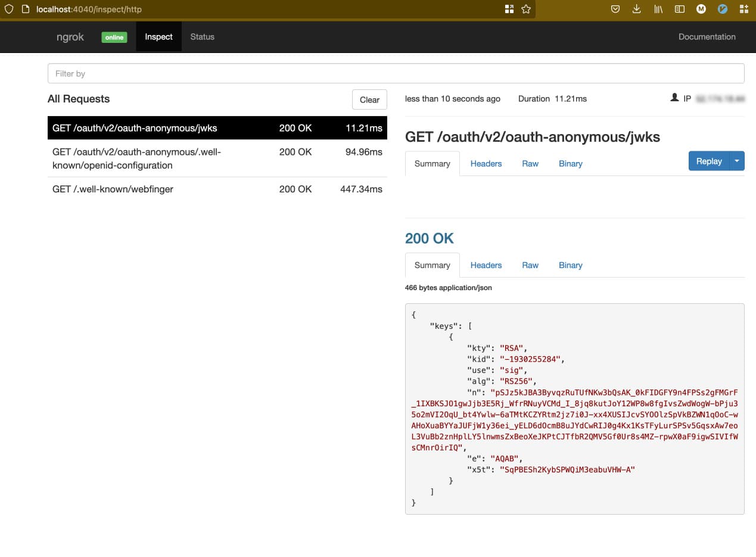Toggle the reader sidebar icon
The image size is (756, 557).
click(x=679, y=9)
